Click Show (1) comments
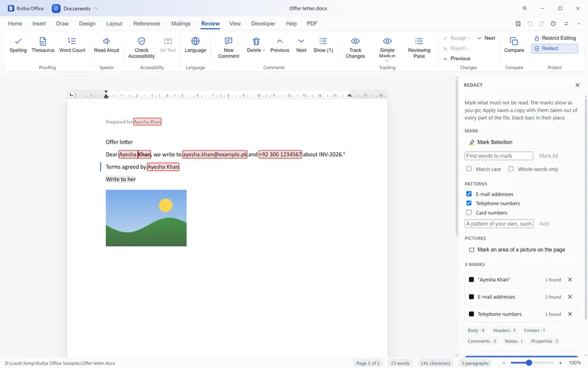The height and width of the screenshot is (368, 588). (323, 45)
